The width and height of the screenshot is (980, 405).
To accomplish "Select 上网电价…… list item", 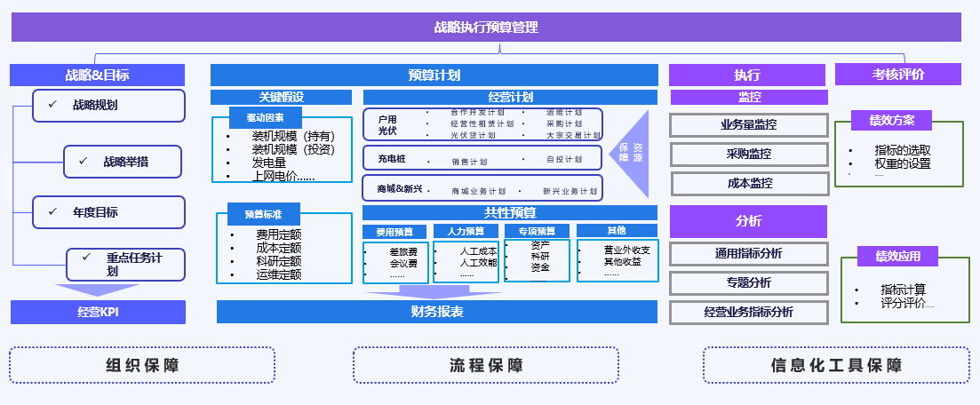I will click(x=283, y=176).
